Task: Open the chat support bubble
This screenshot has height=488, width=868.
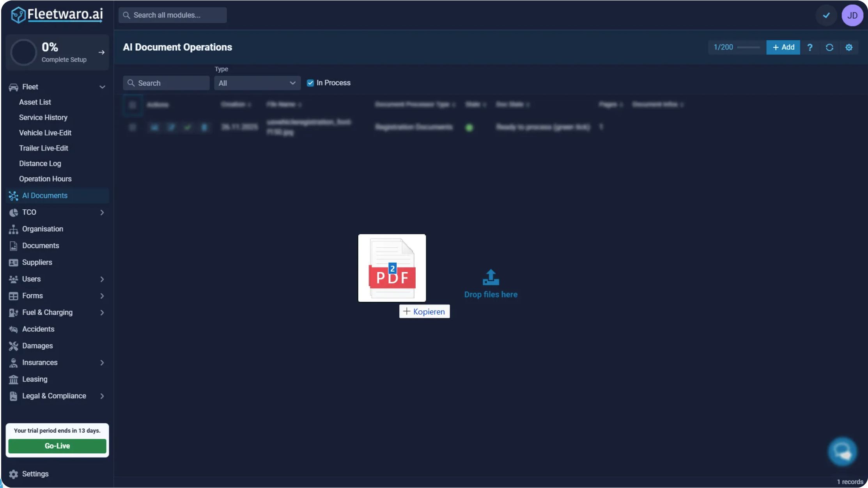Action: tap(842, 451)
